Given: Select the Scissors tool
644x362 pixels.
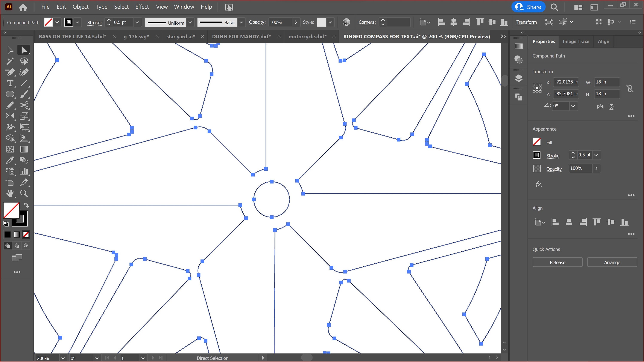Looking at the screenshot, I should [24, 105].
